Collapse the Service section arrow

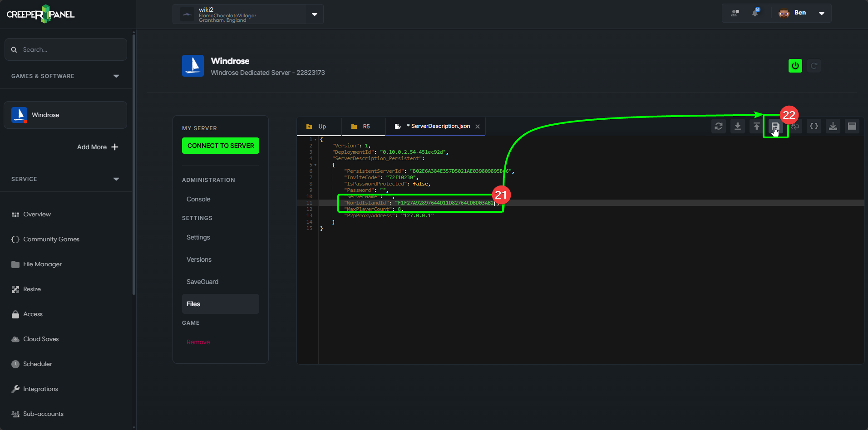(116, 179)
